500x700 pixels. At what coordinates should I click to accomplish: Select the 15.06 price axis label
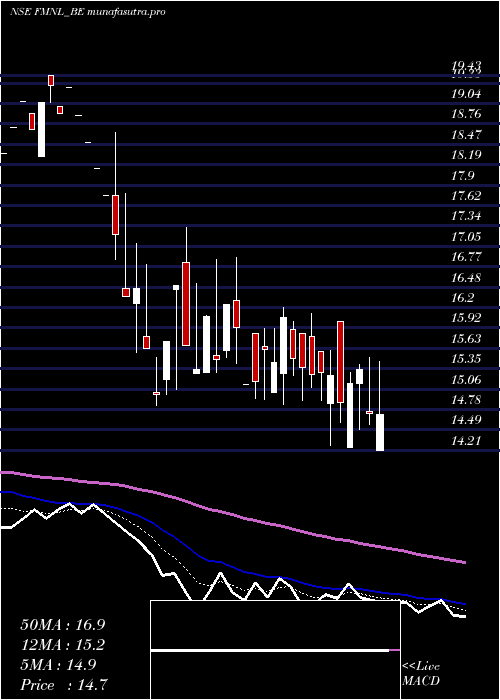(x=466, y=380)
